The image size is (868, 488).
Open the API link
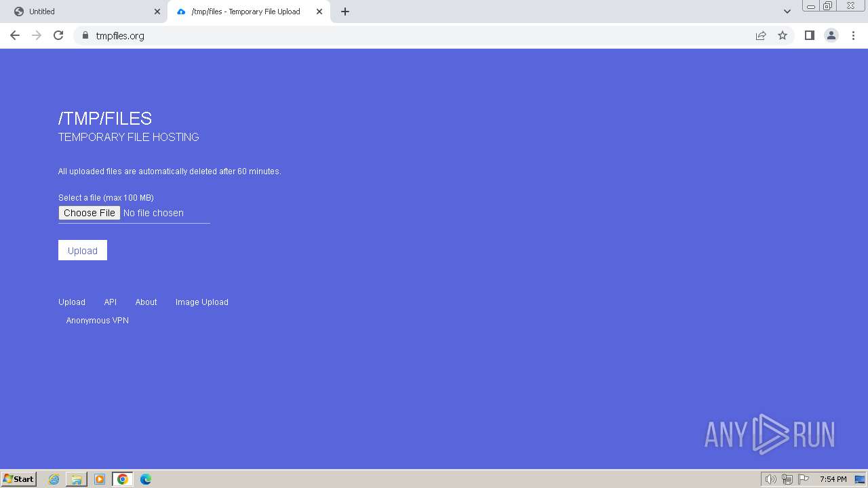[111, 302]
